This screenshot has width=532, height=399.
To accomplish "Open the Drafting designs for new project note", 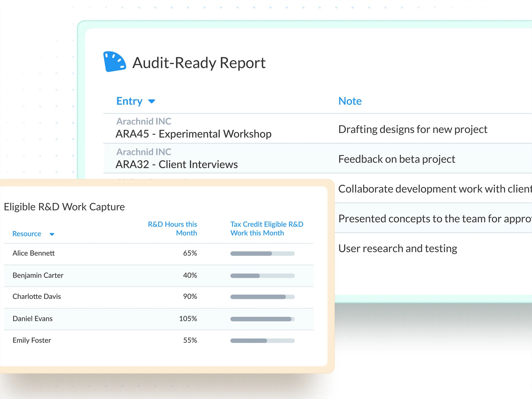I will pos(413,129).
